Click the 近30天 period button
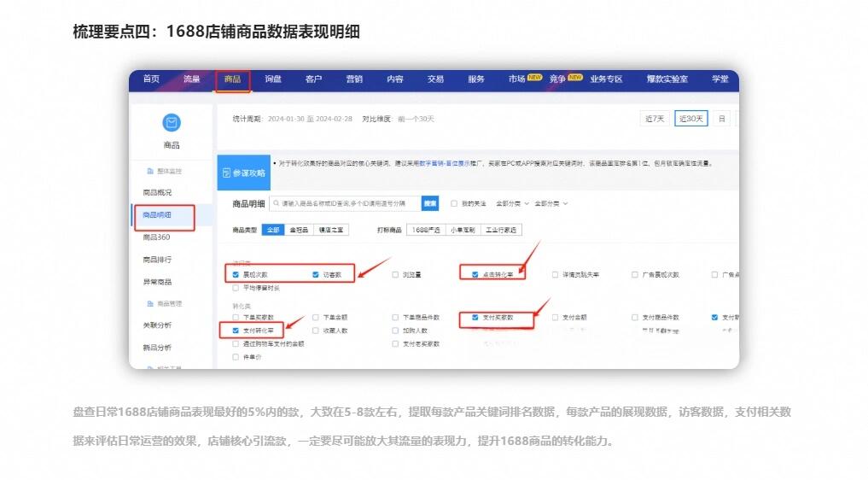The width and height of the screenshot is (868, 480). click(x=690, y=119)
